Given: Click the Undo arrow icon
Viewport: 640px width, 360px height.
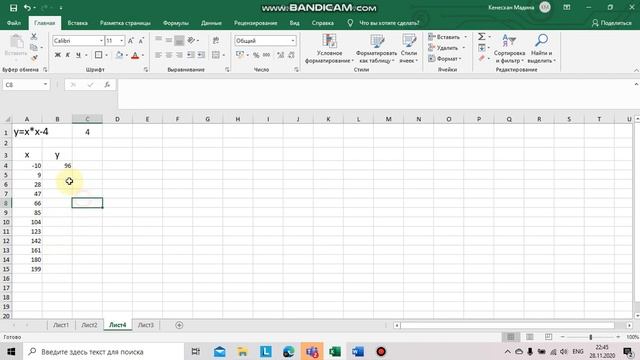Looking at the screenshot, I should click(x=27, y=7).
